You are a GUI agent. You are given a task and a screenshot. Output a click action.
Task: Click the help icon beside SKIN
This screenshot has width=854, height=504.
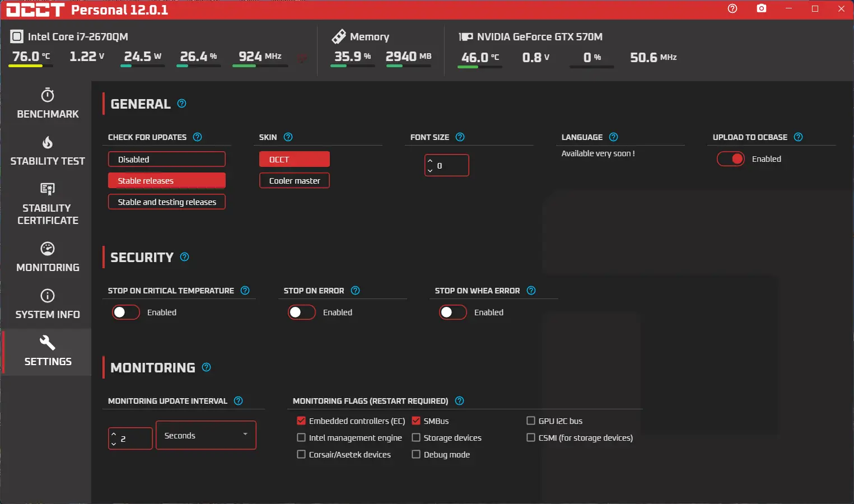click(x=288, y=137)
